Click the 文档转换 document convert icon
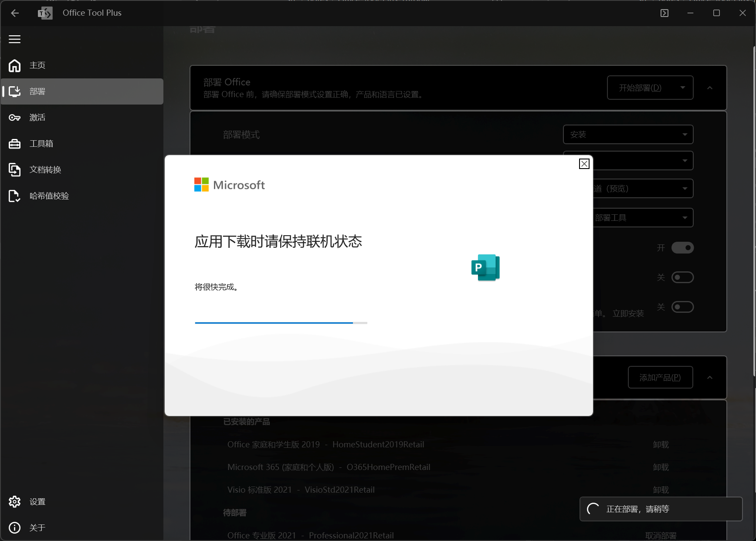Screen dimensions: 756x541 [15, 170]
